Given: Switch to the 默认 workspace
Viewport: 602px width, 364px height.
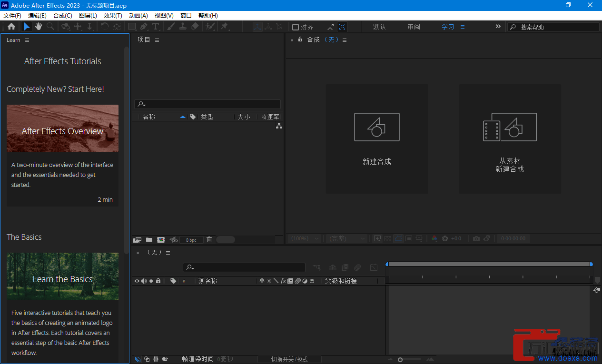Looking at the screenshot, I should pos(379,27).
